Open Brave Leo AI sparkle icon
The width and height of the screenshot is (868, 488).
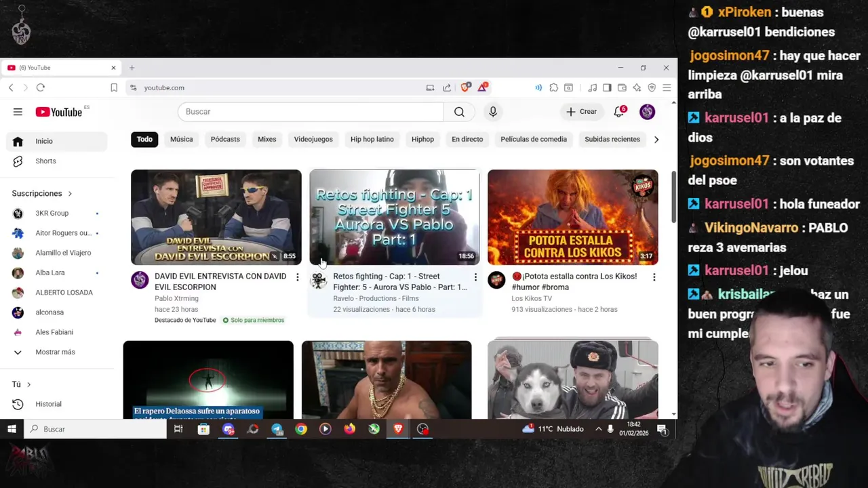(x=637, y=87)
